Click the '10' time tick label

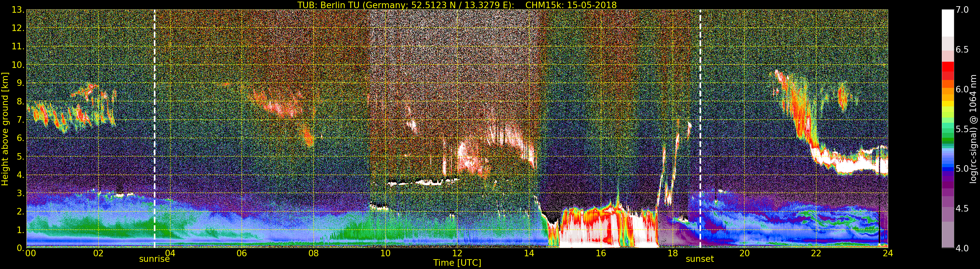tap(385, 253)
